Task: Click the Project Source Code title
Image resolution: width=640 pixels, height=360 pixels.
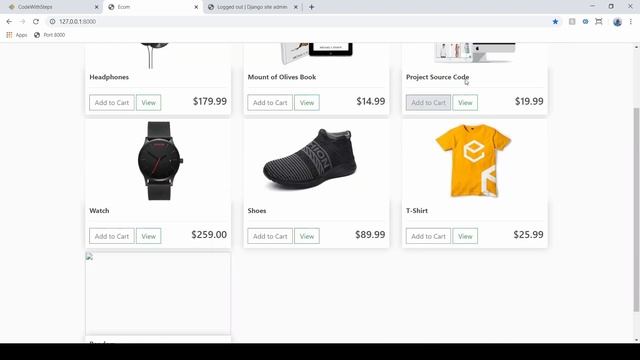Action: pos(438,77)
